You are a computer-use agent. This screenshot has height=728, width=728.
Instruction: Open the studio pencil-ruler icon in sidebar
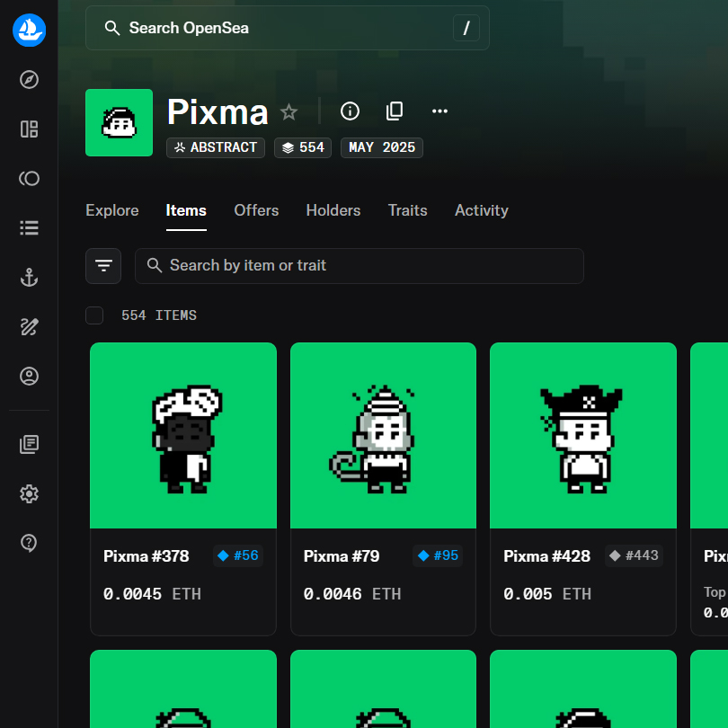29,327
